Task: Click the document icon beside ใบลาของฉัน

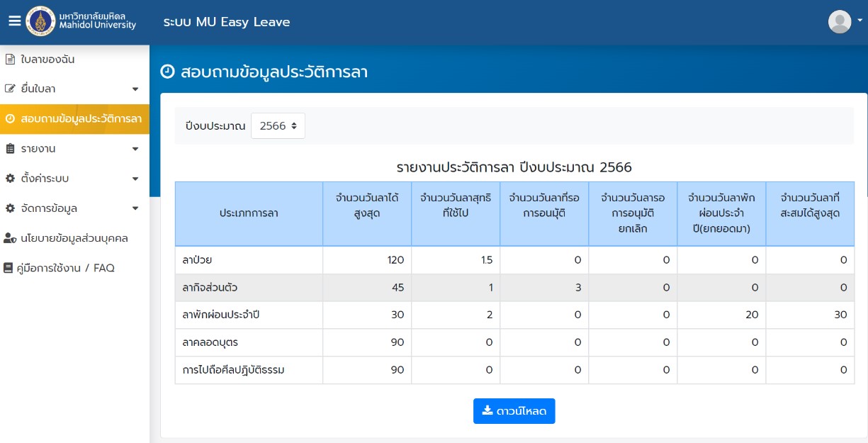Action: pyautogui.click(x=10, y=60)
